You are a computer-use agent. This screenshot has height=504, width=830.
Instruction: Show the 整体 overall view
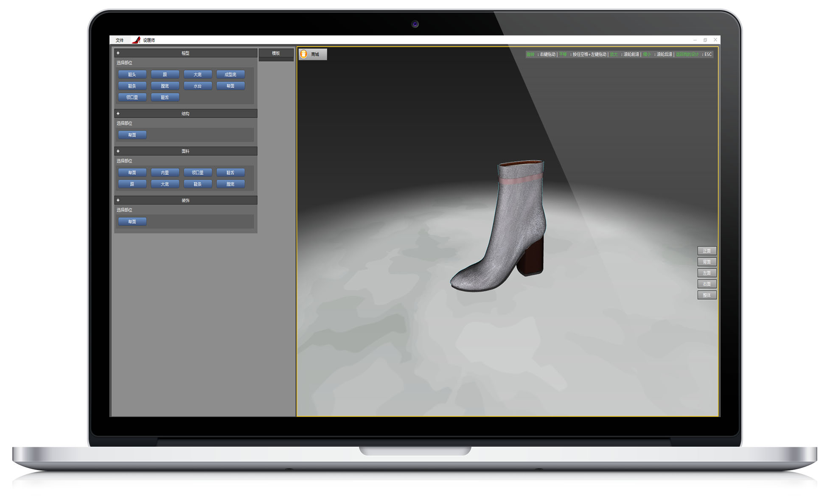tap(707, 295)
